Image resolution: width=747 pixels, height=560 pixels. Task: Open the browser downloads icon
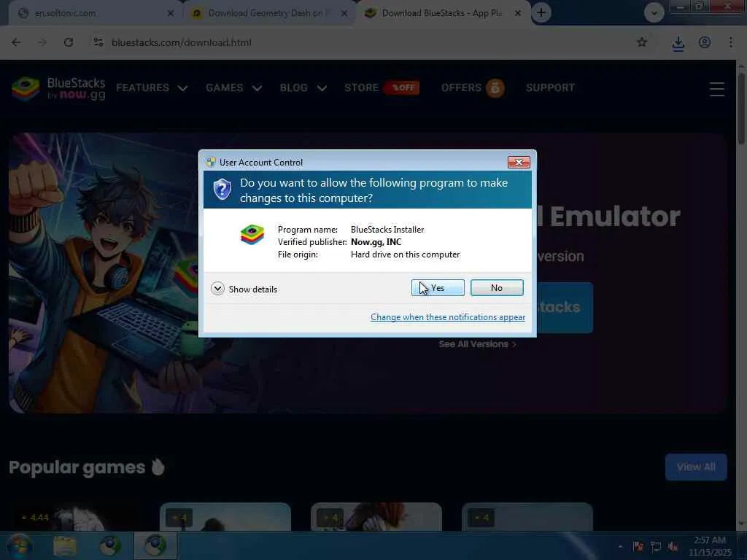[678, 43]
